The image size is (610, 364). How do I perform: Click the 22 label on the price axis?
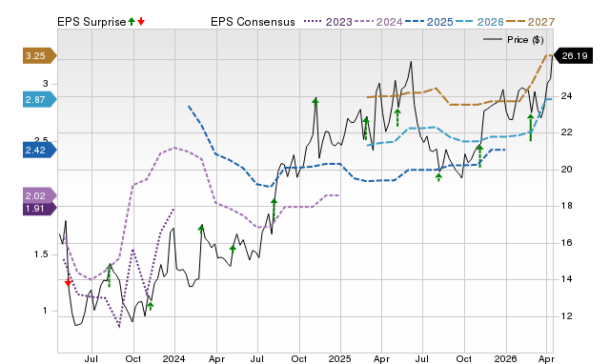pos(566,132)
